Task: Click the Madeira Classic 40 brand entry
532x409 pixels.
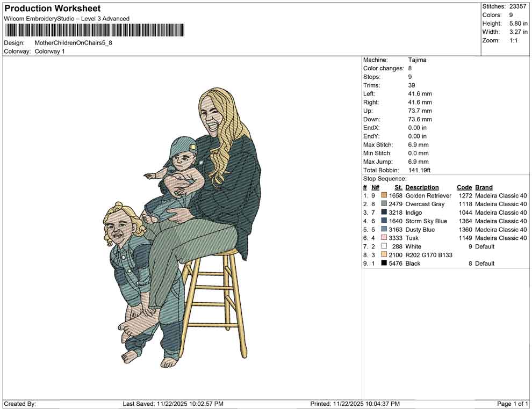Action: point(500,195)
